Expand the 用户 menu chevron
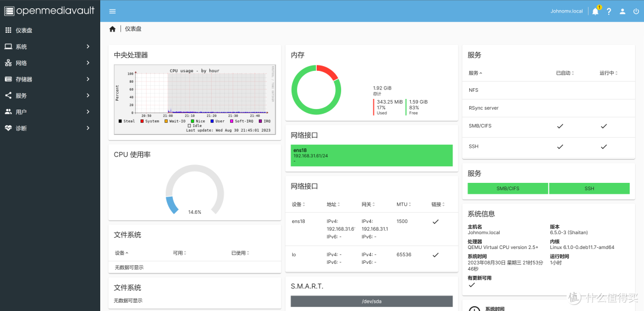 click(x=88, y=111)
